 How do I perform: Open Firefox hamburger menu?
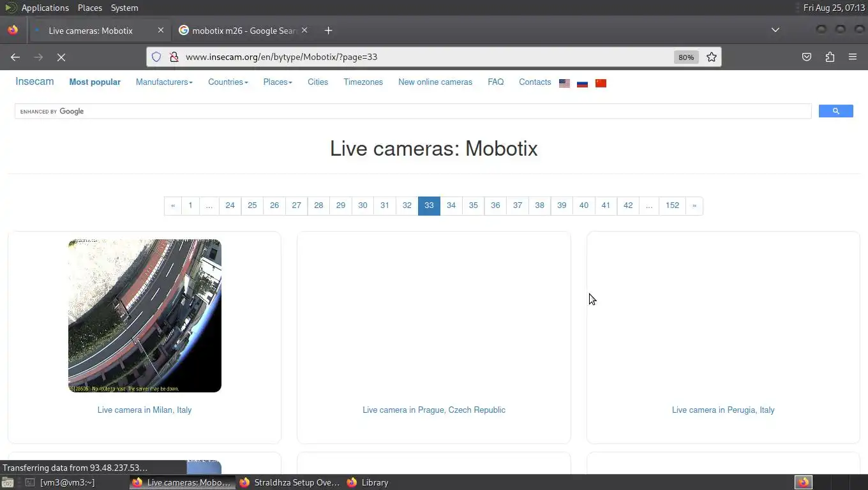(x=853, y=57)
